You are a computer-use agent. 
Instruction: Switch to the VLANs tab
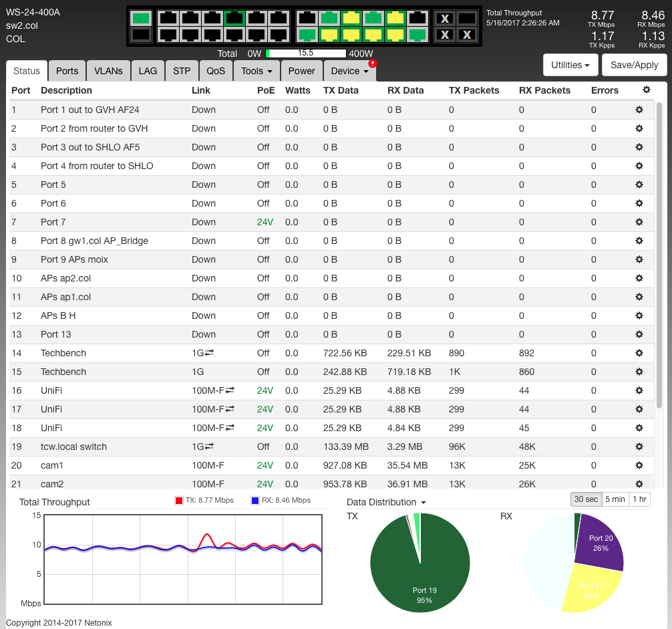coord(108,71)
